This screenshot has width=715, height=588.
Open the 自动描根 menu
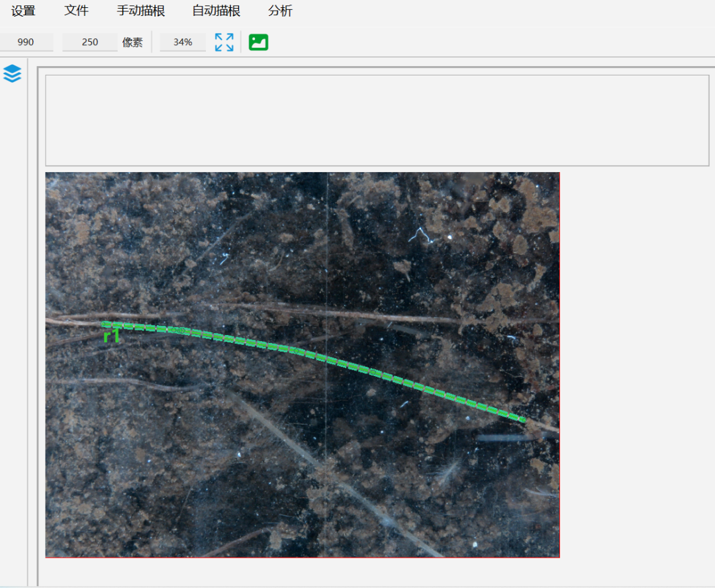[x=216, y=11]
